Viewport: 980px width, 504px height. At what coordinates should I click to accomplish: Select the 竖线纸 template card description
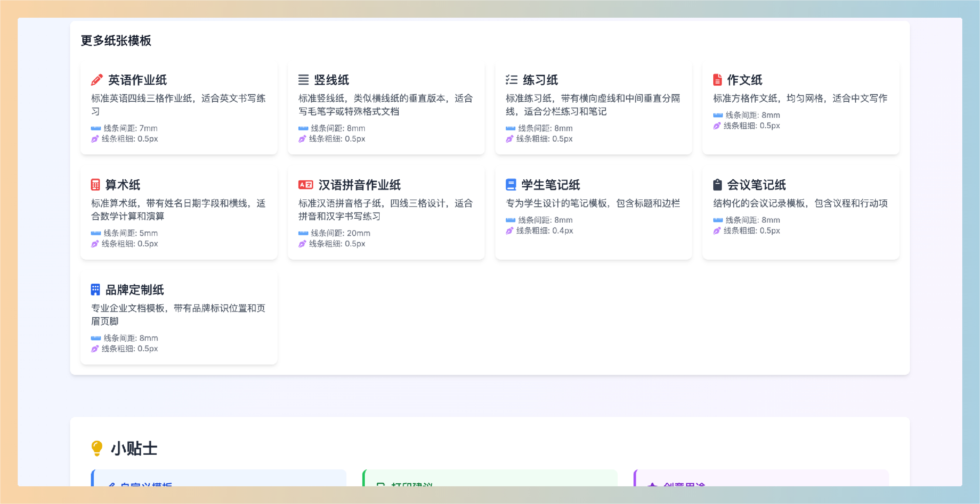[385, 105]
